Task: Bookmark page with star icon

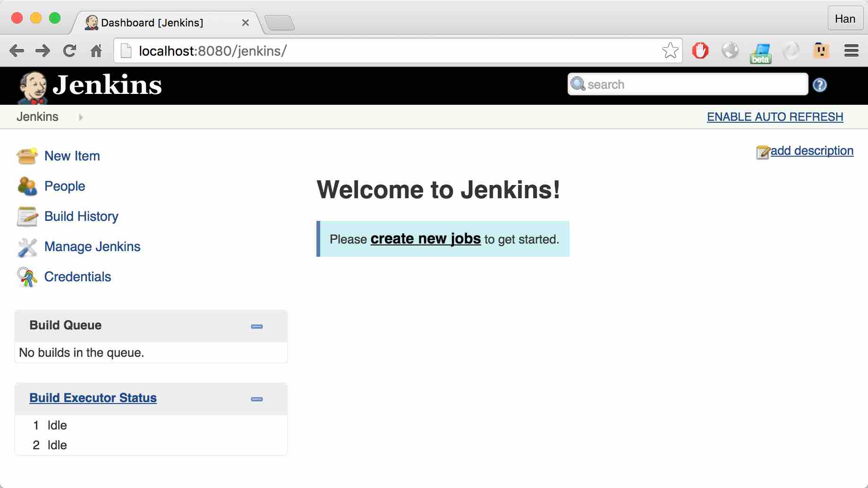Action: (670, 50)
